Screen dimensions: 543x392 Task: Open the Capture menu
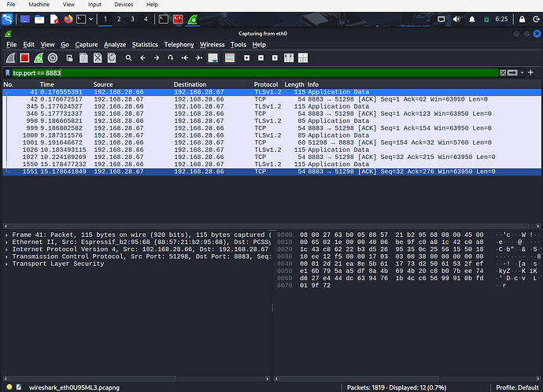coord(87,45)
